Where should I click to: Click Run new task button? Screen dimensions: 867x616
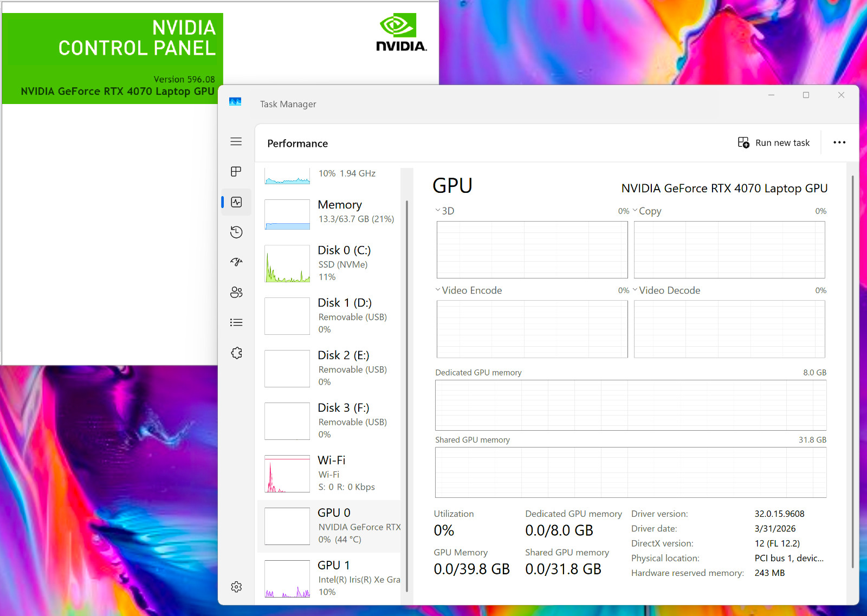(774, 142)
